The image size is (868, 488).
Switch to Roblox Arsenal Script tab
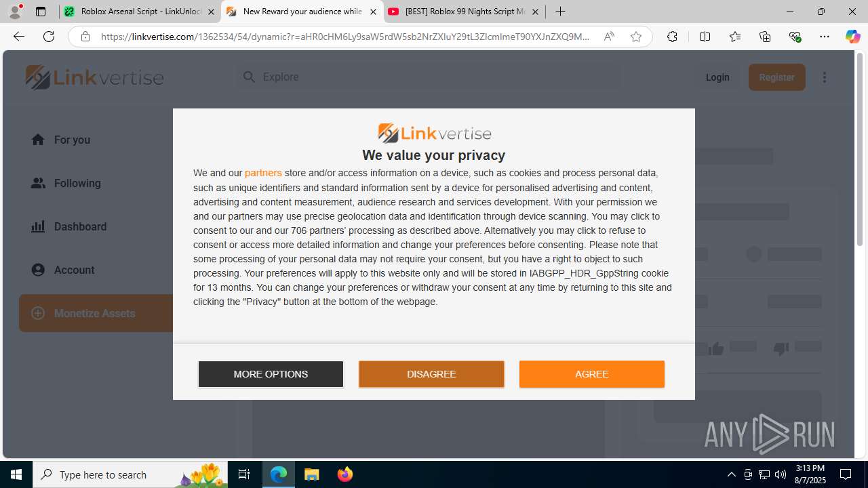coord(140,12)
